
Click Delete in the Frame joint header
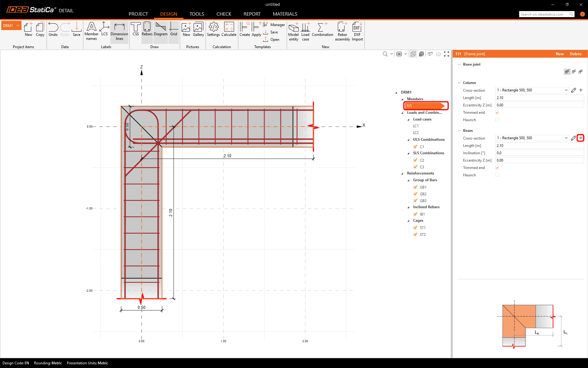pyautogui.click(x=575, y=54)
